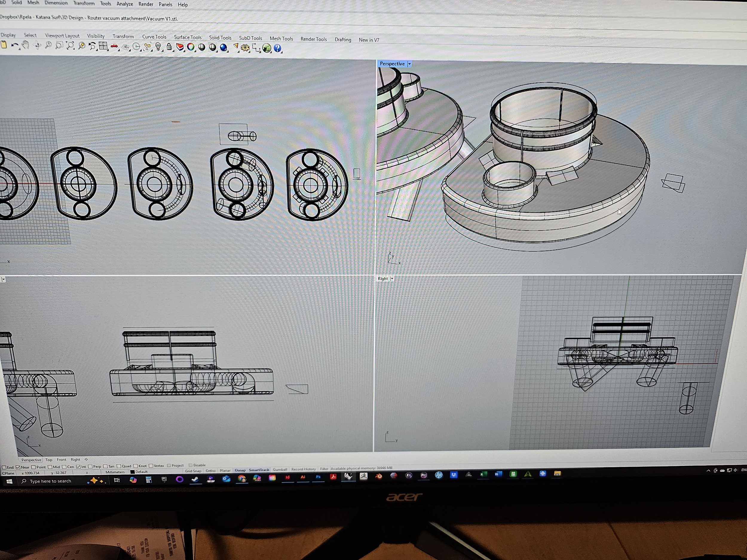Uncheck the Near osnap checkbox

18,467
